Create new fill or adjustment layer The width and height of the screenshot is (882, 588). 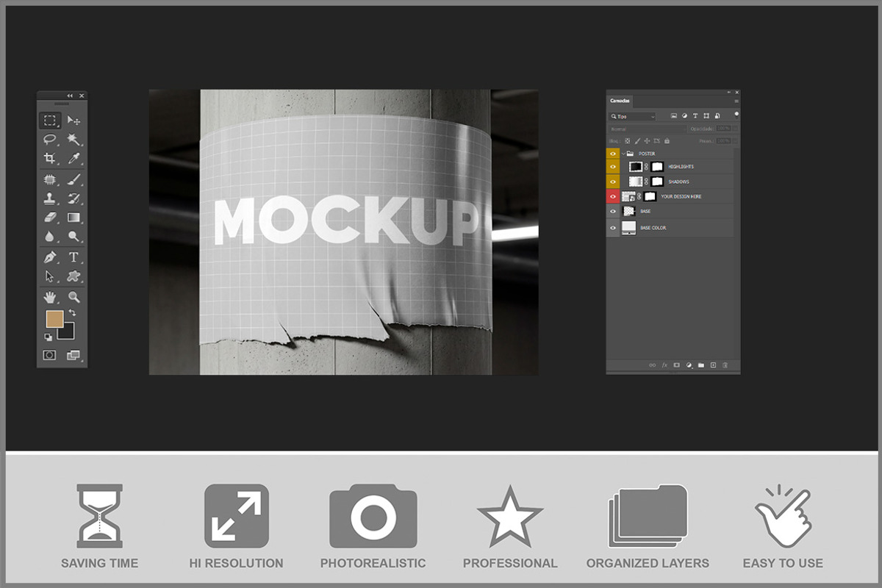tap(689, 365)
